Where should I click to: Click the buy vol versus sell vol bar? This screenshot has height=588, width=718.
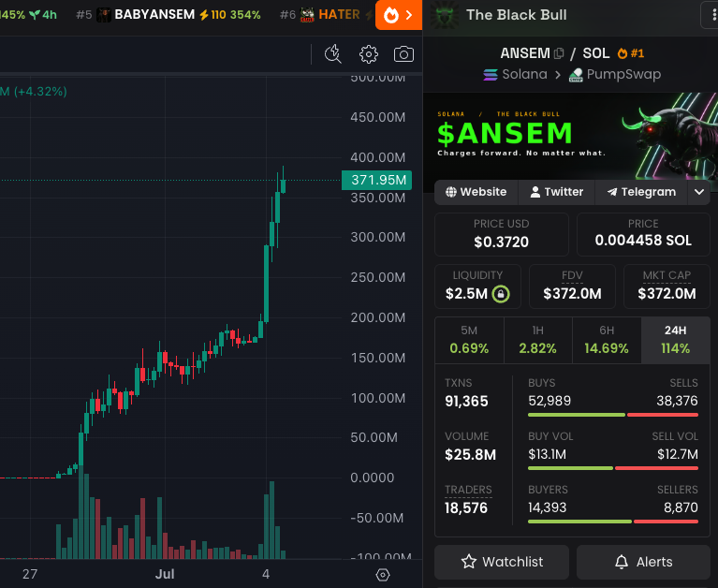pyautogui.click(x=613, y=468)
